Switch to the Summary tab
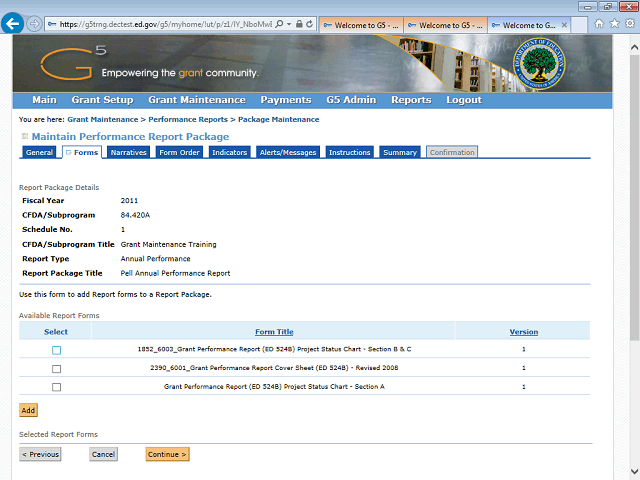Viewport: 640px width, 480px height. [x=400, y=152]
